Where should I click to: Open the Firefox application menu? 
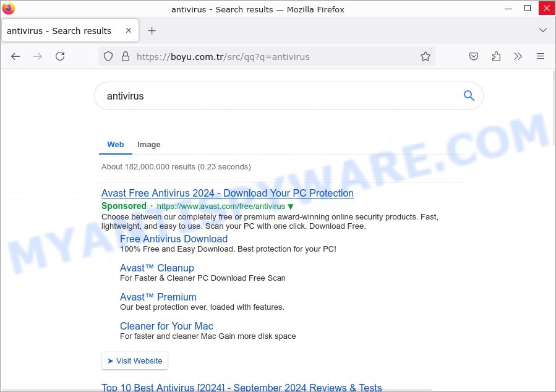tap(541, 56)
